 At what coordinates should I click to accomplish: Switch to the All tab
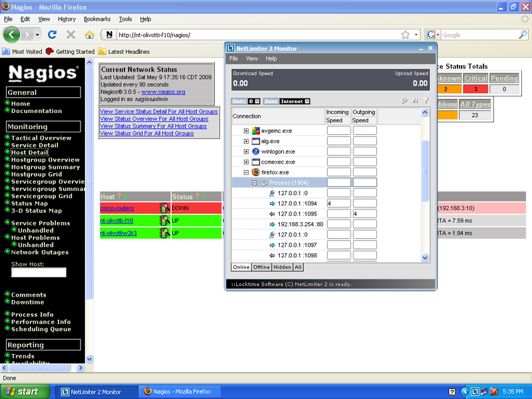click(x=298, y=267)
